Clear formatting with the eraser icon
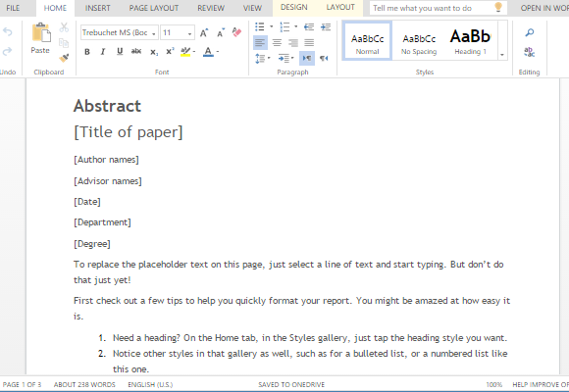 point(237,32)
